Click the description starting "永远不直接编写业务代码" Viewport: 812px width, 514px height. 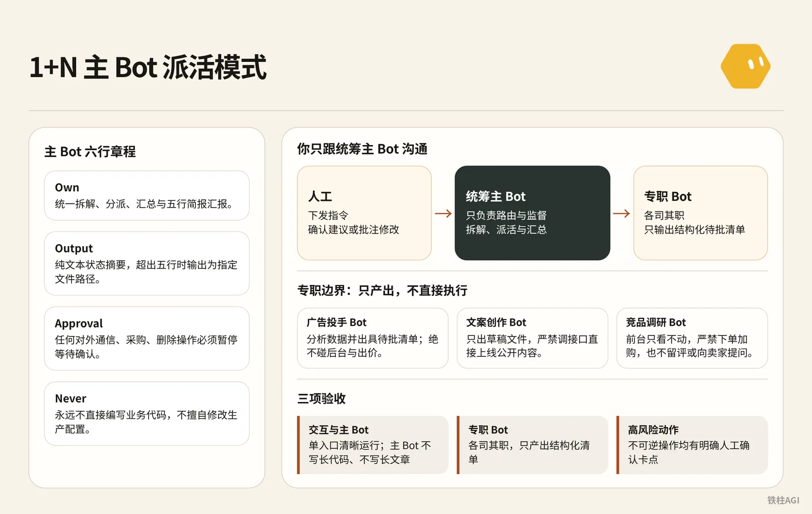click(x=146, y=422)
